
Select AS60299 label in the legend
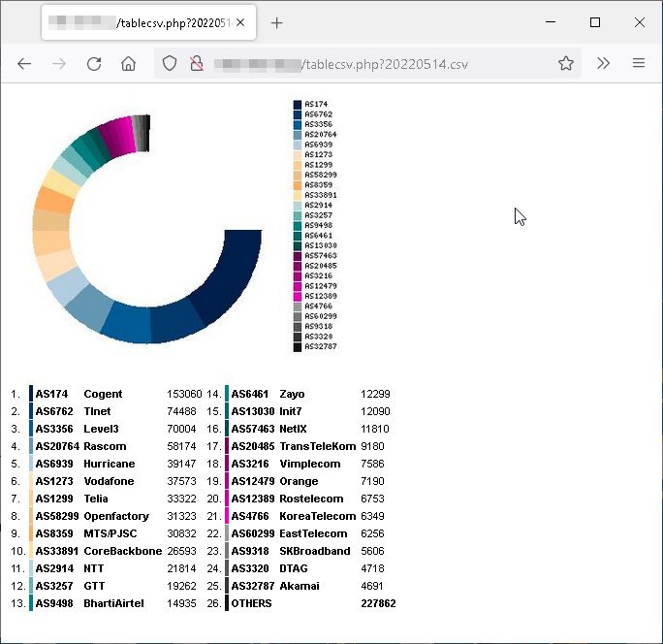tap(321, 316)
